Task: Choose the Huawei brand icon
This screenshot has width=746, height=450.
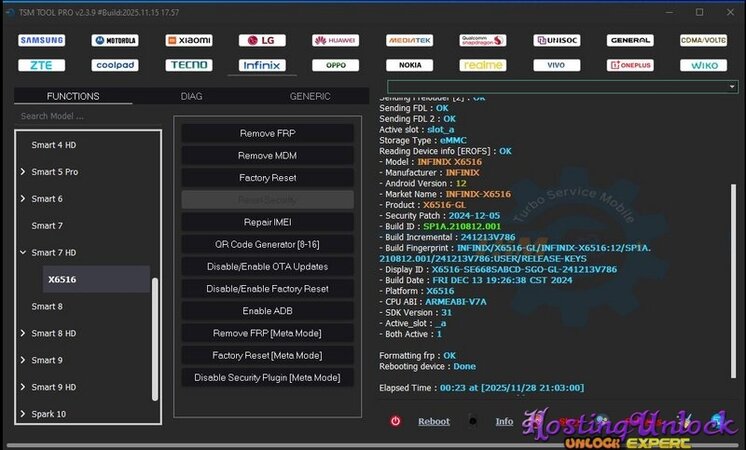Action: click(335, 41)
